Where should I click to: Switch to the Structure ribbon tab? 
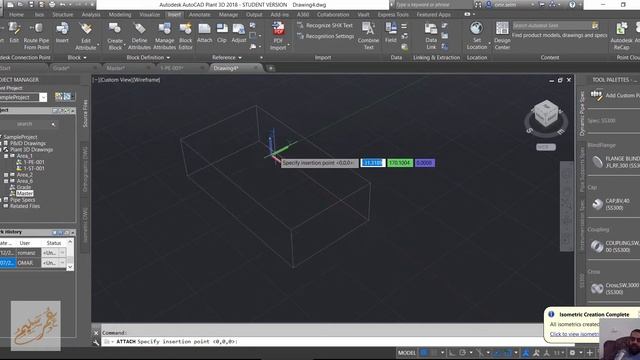pos(62,14)
